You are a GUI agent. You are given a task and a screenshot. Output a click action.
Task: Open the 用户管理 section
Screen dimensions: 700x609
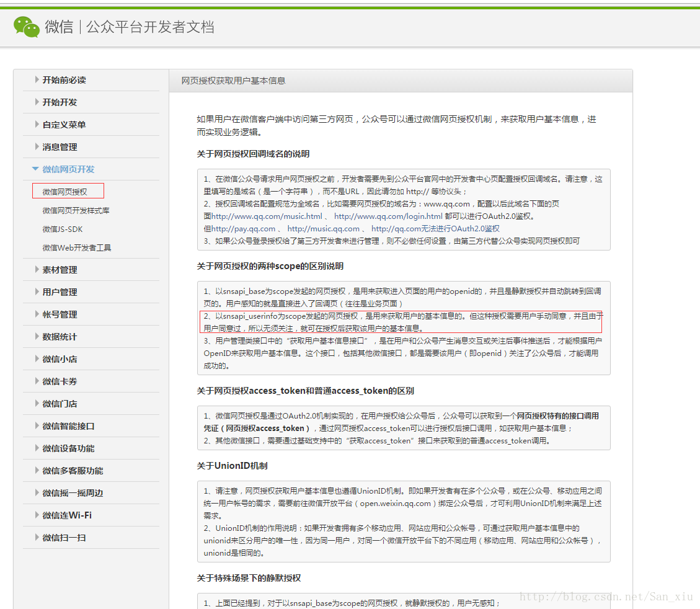60,292
